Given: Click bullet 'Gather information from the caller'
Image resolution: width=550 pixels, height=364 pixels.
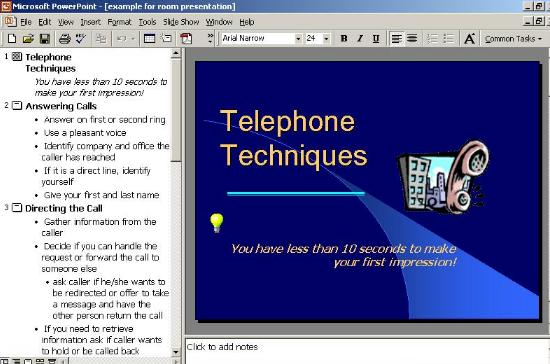Looking at the screenshot, I should point(99,227).
